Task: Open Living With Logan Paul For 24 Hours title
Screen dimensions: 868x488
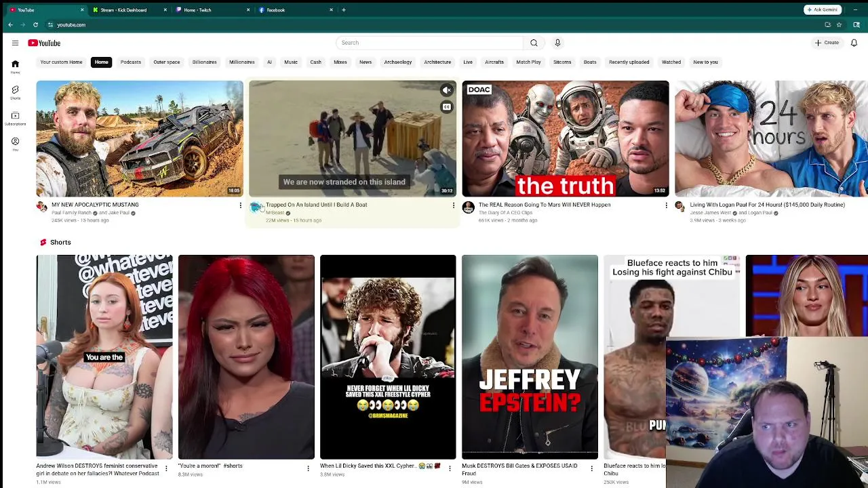Action: (767, 205)
